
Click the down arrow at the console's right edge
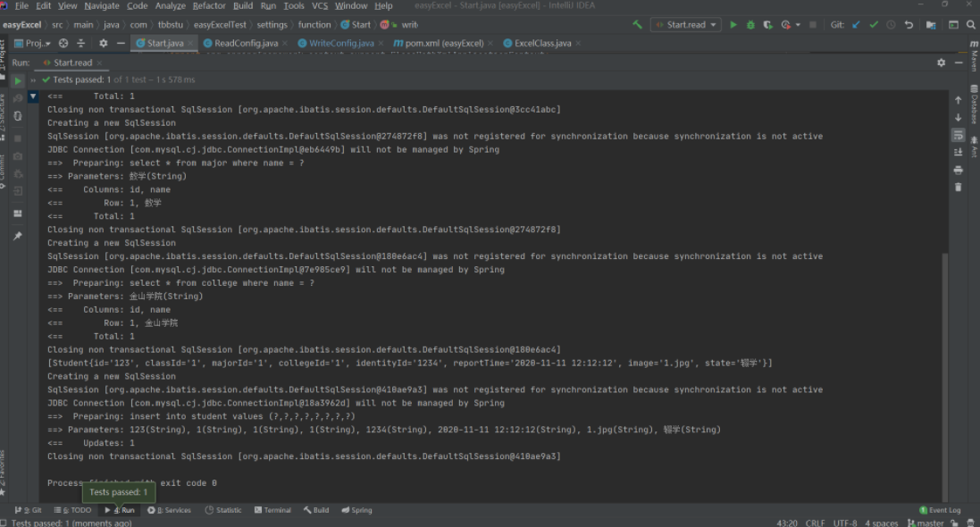959,118
